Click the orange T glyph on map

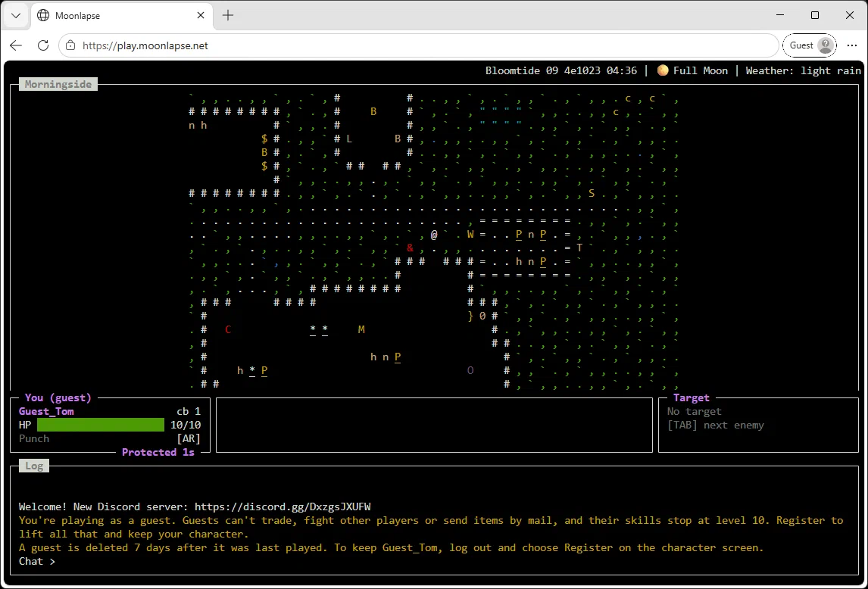(579, 248)
